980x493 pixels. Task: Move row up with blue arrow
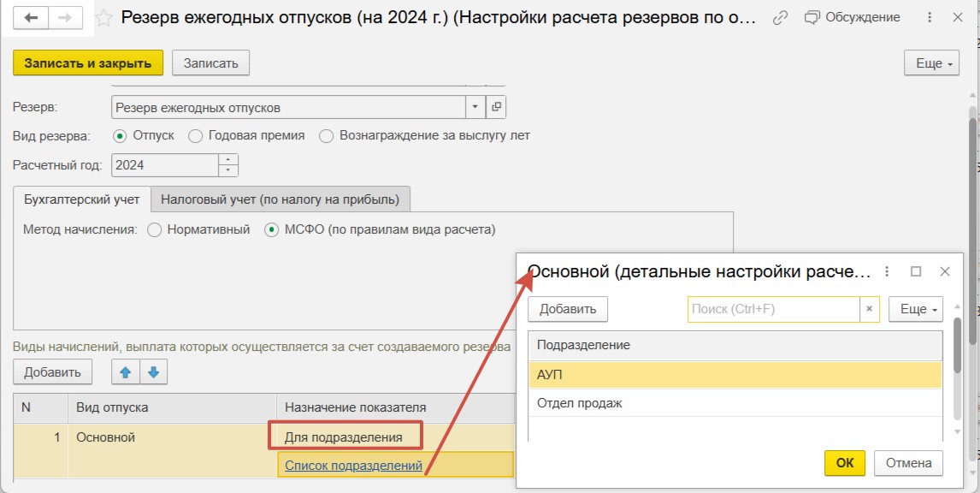124,371
